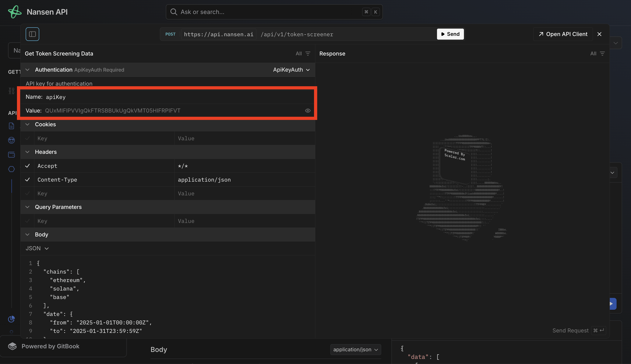This screenshot has width=631, height=364.
Task: Open the wallet icon in left sidebar
Action: click(11, 155)
